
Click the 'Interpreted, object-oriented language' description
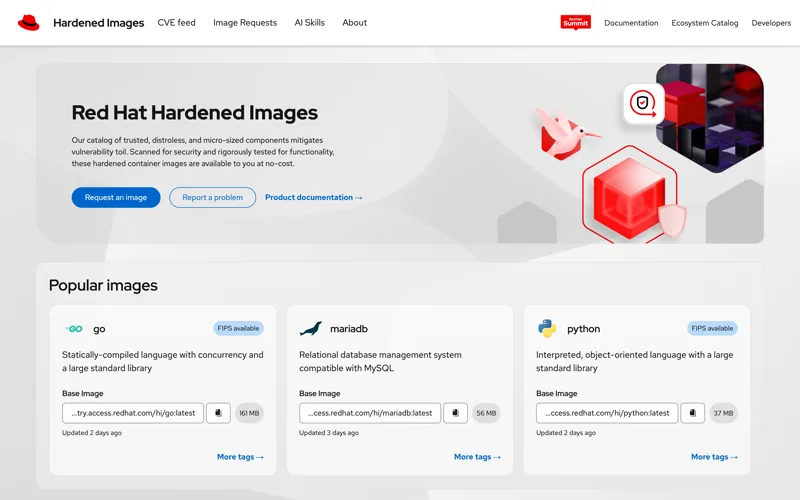[x=635, y=361]
